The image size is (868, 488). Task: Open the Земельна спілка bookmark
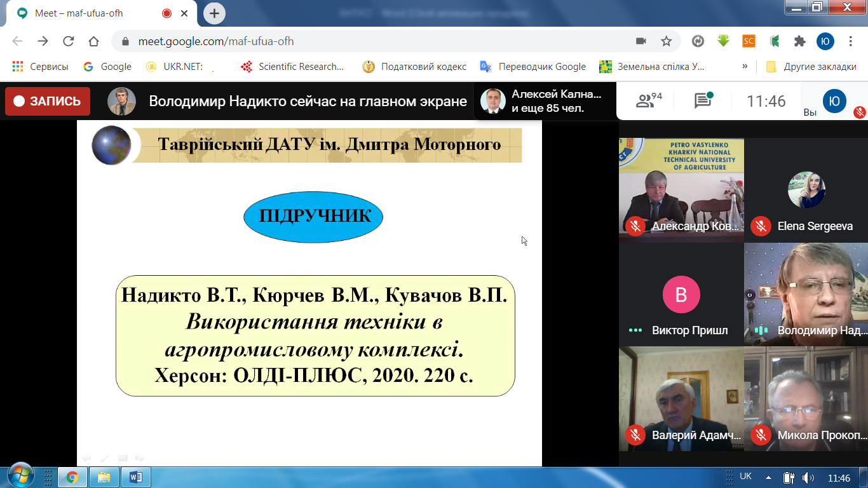point(653,66)
